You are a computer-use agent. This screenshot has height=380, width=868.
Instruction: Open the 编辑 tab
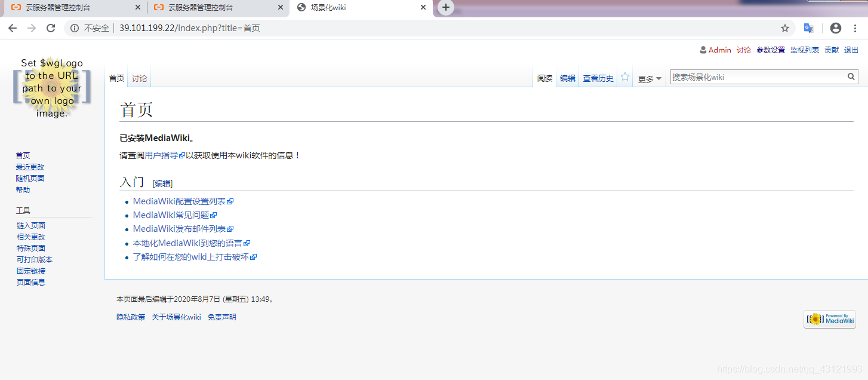pos(568,78)
